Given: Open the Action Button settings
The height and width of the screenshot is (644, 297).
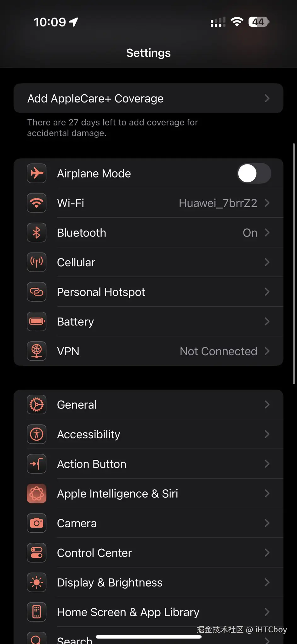Looking at the screenshot, I should 148,464.
